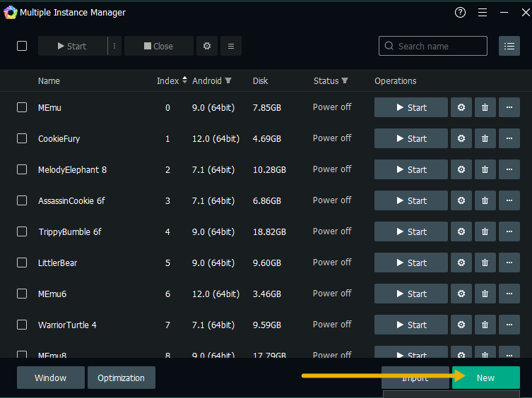The width and height of the screenshot is (532, 398).
Task: Open LittlerBear settings gear
Action: pos(461,263)
